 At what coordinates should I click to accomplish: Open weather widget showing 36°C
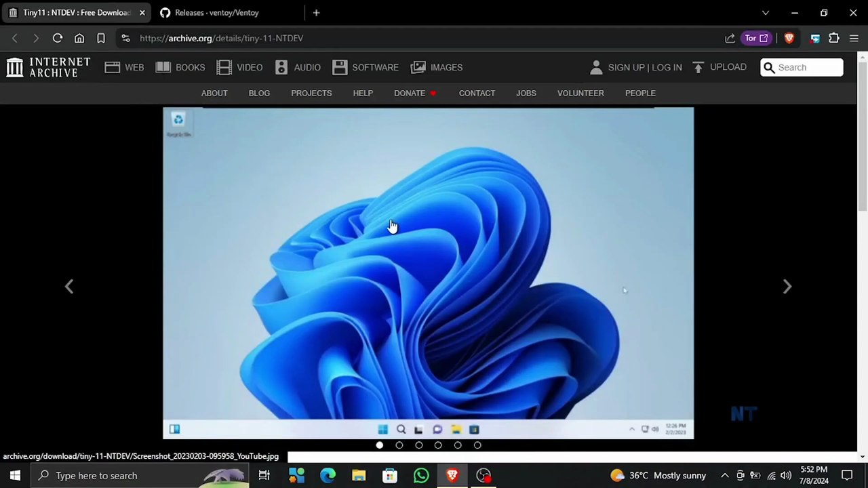658,475
